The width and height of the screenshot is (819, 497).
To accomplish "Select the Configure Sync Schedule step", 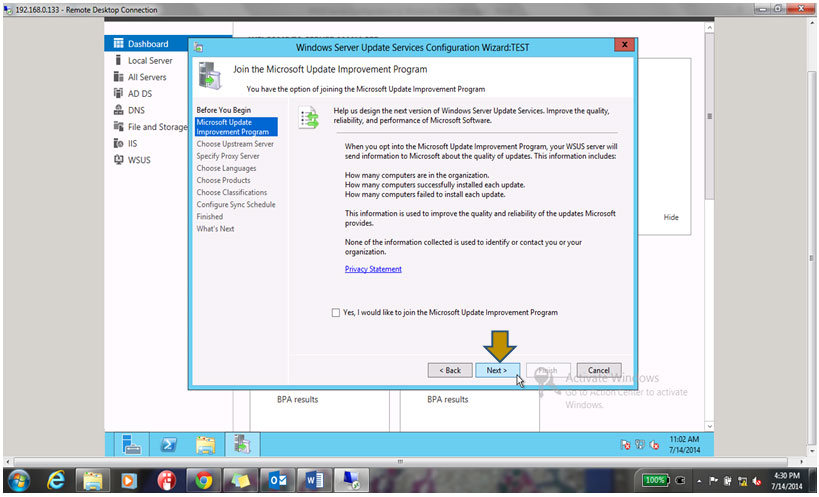I will pos(236,205).
